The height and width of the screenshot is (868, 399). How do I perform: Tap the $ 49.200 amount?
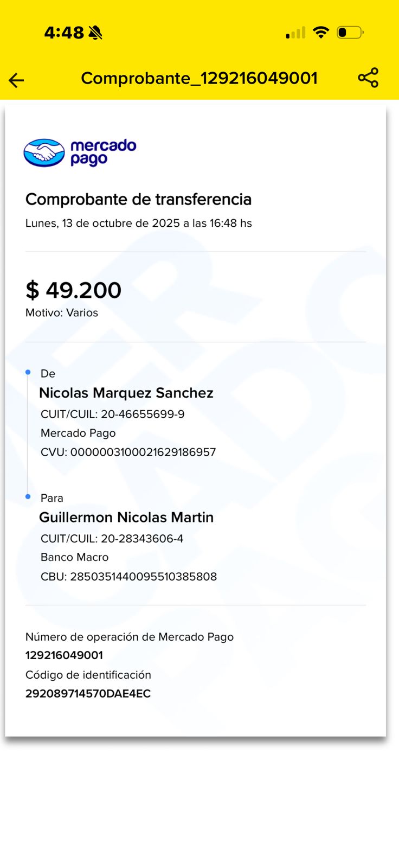73,290
